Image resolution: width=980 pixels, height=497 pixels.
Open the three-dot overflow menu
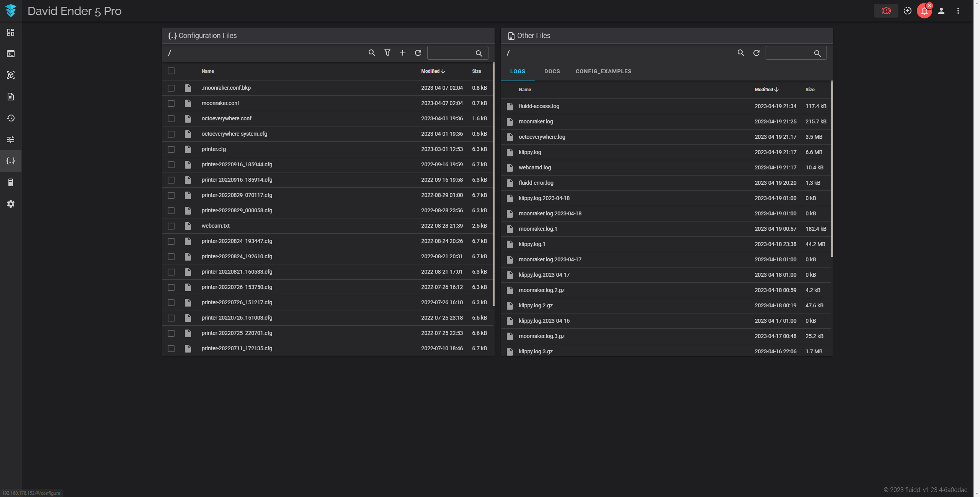[x=958, y=11]
